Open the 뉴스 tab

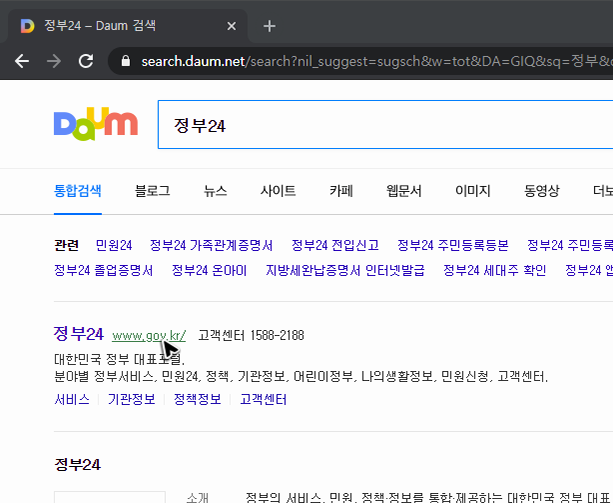[x=215, y=191]
